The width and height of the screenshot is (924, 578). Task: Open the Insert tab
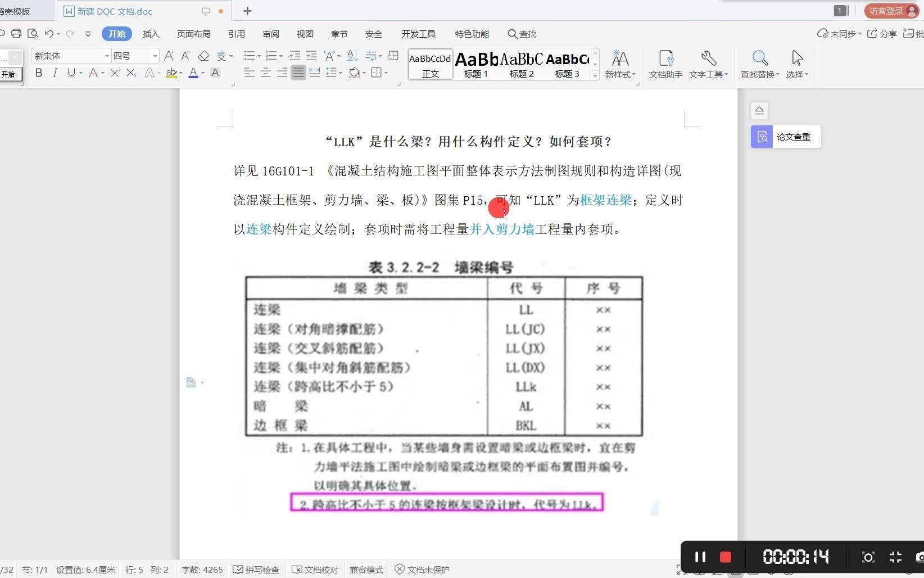pyautogui.click(x=151, y=34)
